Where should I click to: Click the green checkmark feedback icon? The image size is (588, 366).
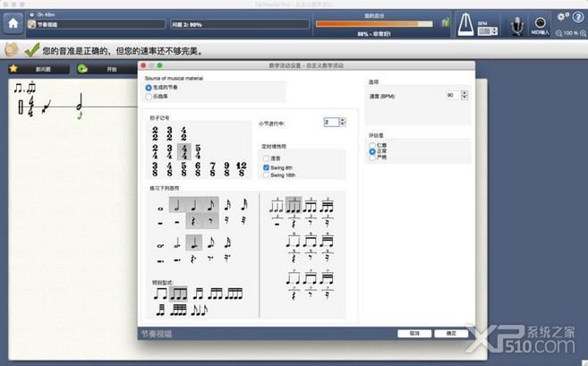(31, 50)
